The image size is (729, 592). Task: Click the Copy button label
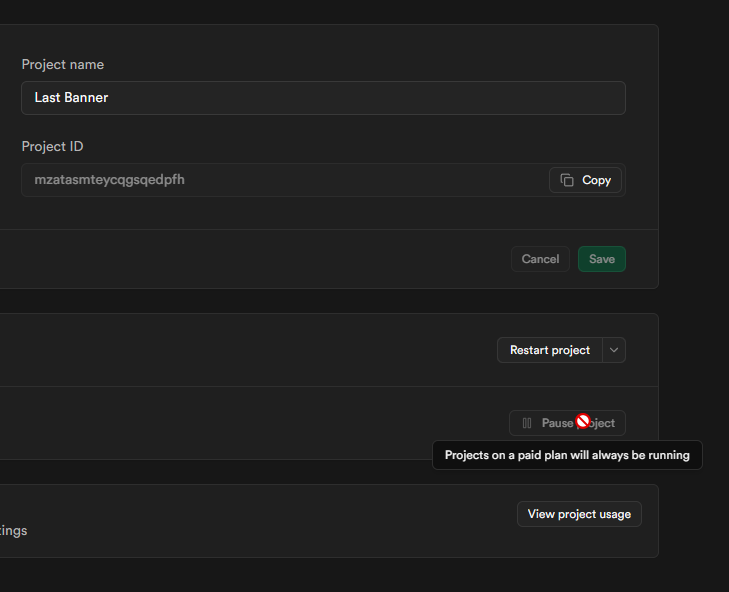pyautogui.click(x=596, y=180)
